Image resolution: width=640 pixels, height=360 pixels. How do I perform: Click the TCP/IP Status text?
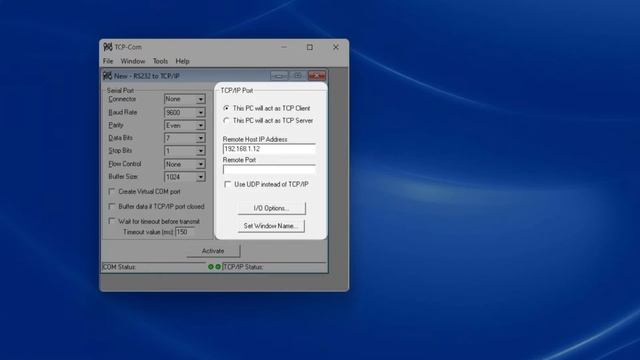(243, 267)
